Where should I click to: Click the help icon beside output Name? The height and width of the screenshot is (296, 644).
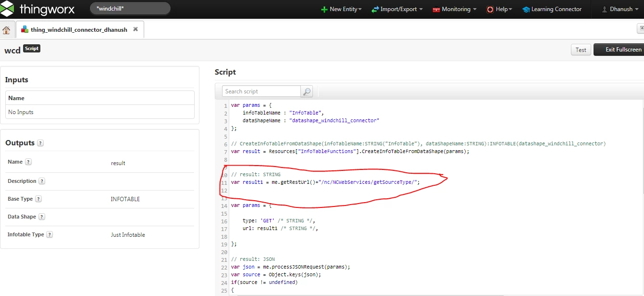28,162
